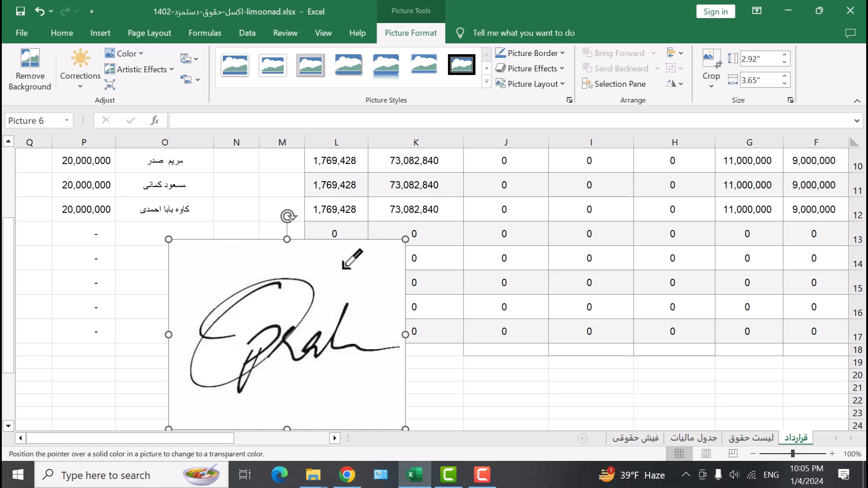Viewport: 868px width, 488px height.
Task: Open the لیست حقوق sheet tab
Action: pyautogui.click(x=751, y=438)
